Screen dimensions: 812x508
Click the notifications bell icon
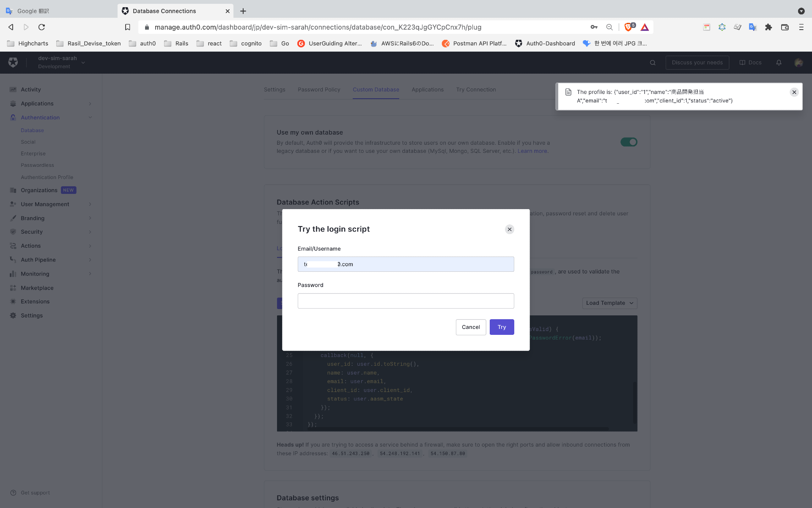coord(779,63)
